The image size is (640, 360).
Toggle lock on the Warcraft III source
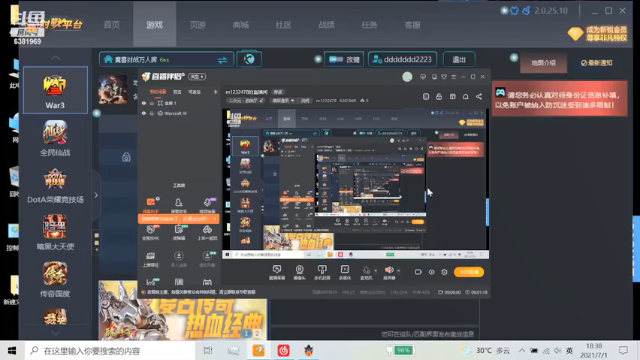point(152,113)
